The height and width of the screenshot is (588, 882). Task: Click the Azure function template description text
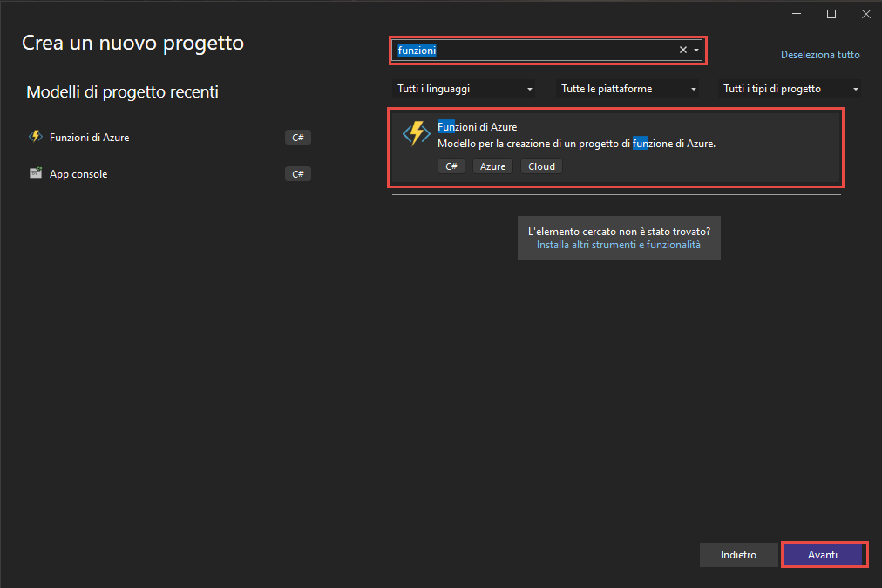[576, 144]
